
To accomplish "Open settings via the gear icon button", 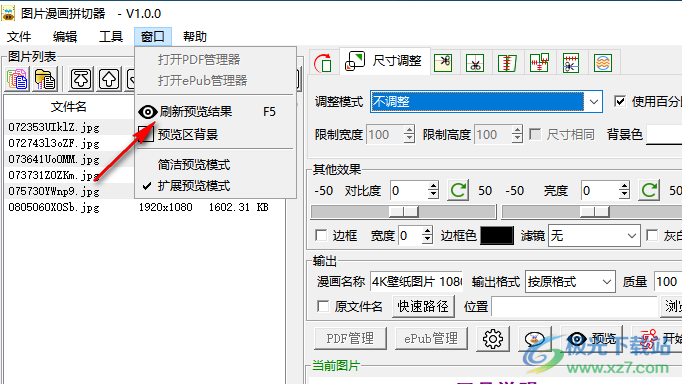I will (493, 339).
